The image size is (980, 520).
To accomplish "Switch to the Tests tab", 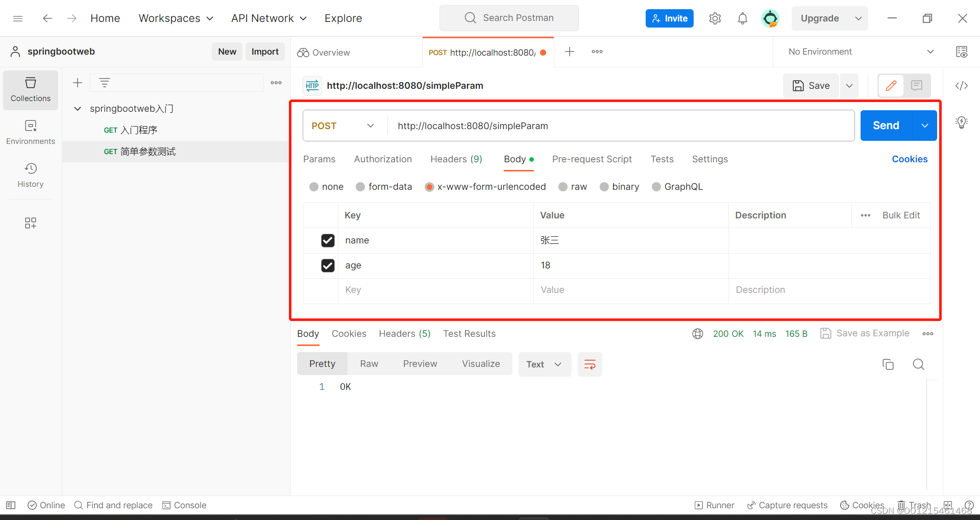I will click(662, 159).
